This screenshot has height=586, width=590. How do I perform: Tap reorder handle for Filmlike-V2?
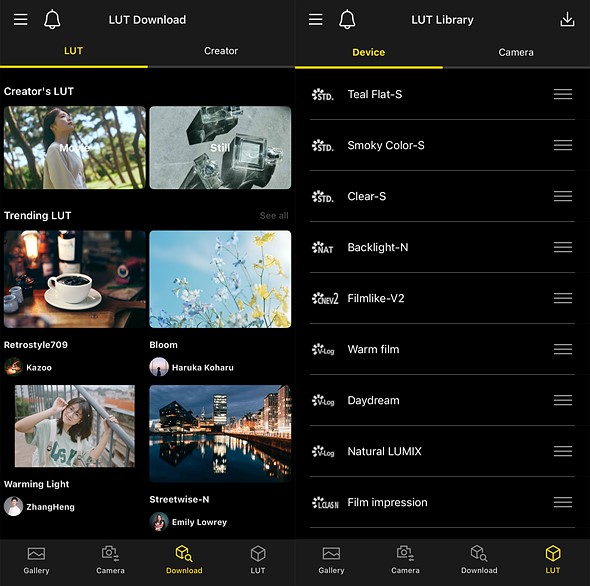click(x=563, y=298)
